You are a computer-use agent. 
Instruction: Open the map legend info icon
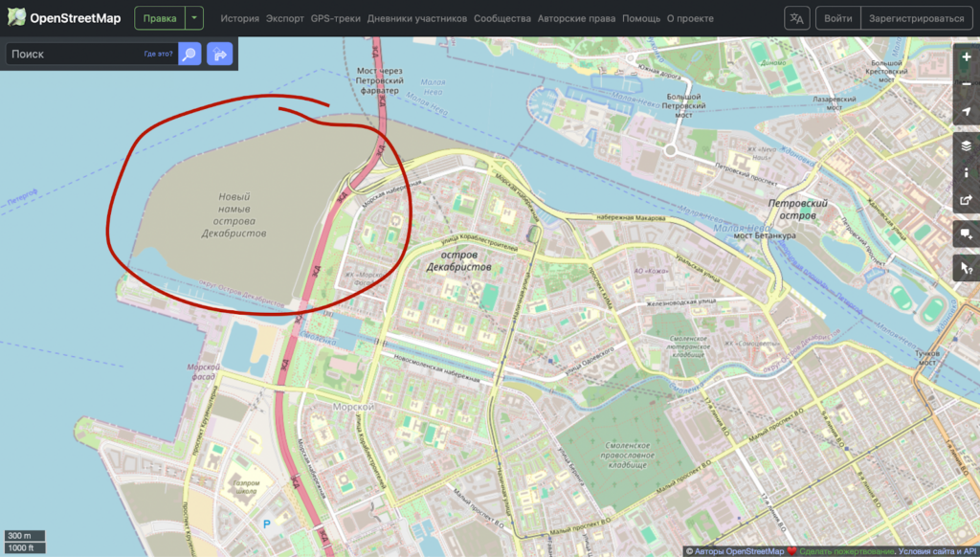coord(966,173)
